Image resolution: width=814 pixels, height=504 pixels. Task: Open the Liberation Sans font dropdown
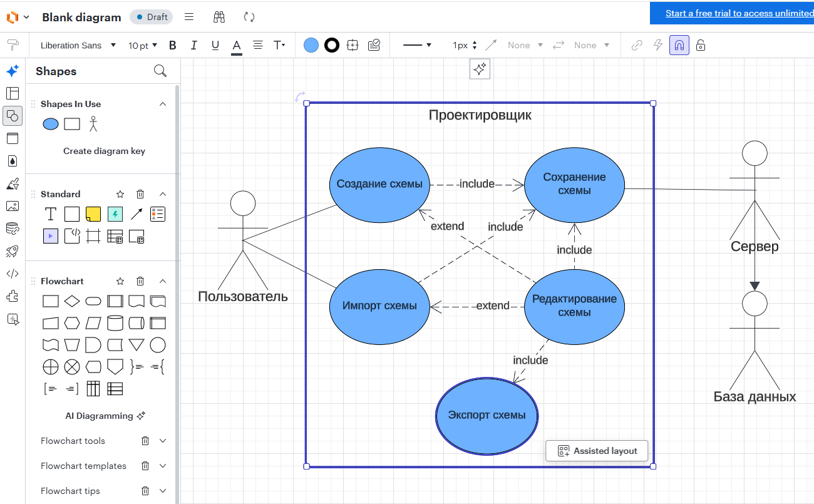tap(78, 45)
